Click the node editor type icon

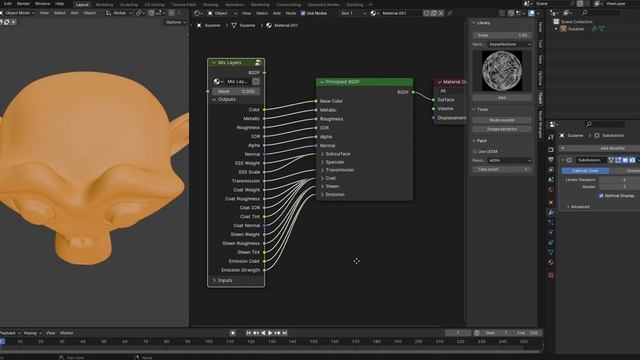[197, 13]
